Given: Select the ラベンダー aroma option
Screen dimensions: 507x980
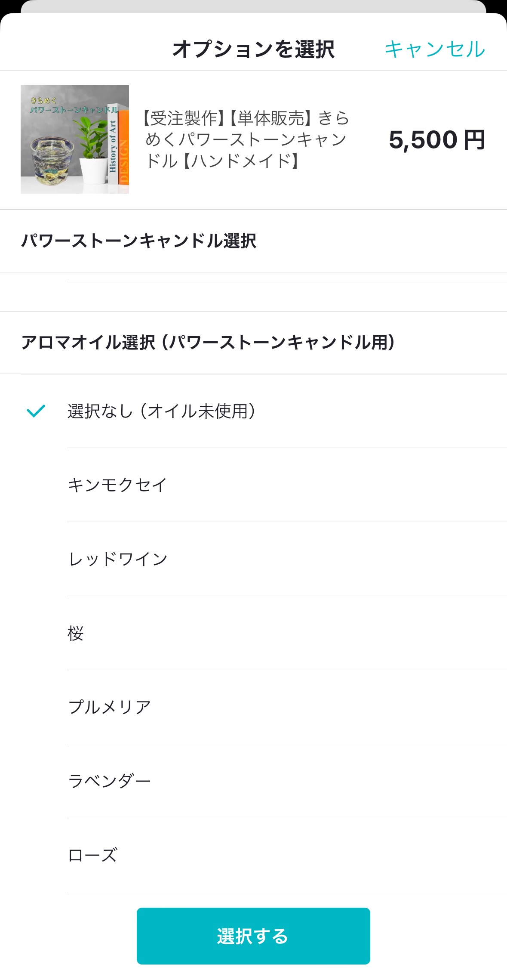Looking at the screenshot, I should coord(253,781).
